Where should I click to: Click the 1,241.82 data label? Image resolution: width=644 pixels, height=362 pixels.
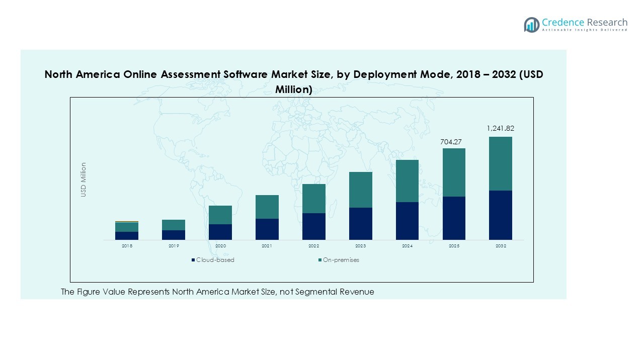(x=501, y=129)
